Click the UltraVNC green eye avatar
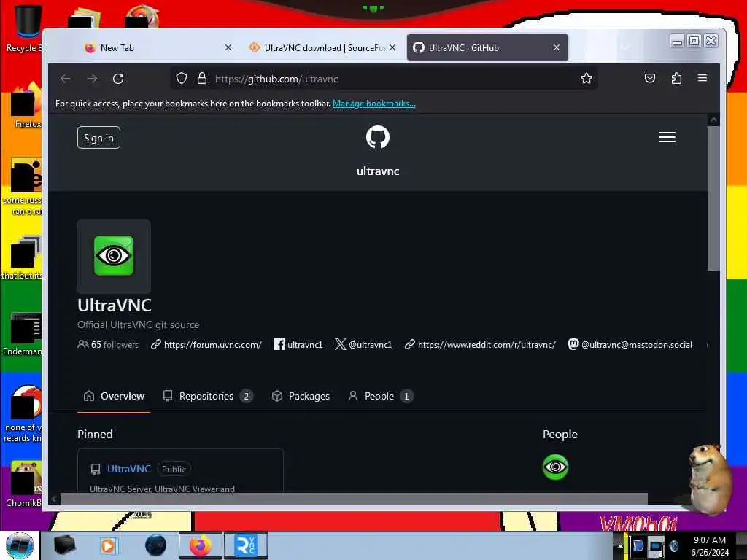747x560 pixels. point(114,256)
